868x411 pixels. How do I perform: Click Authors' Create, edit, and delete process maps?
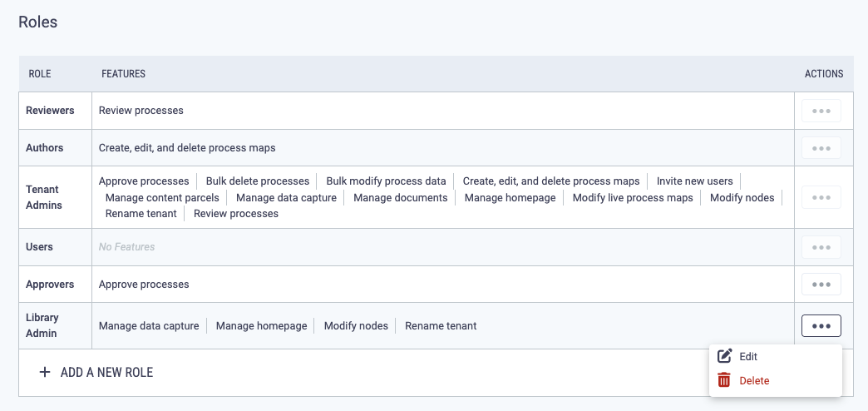187,148
